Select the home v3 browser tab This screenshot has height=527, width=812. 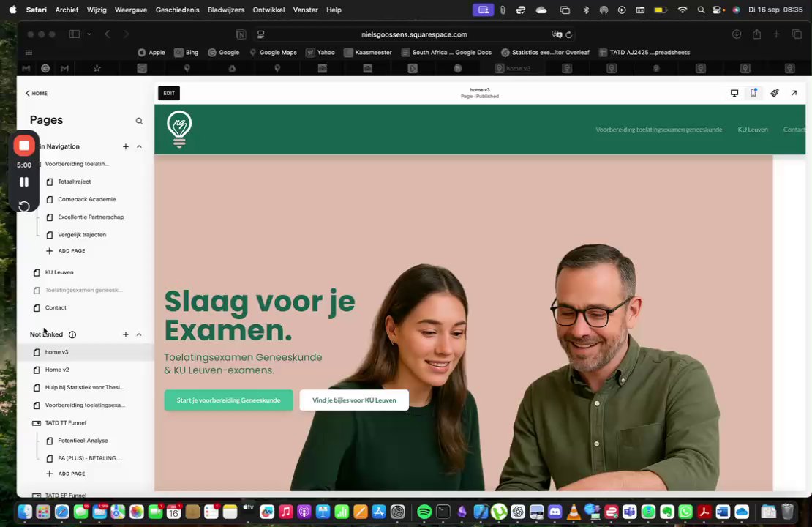point(513,68)
